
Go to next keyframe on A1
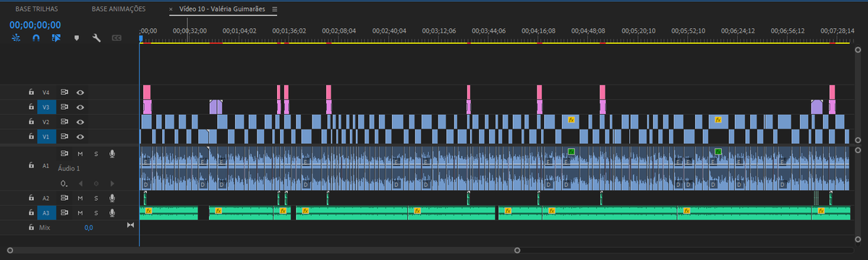click(111, 183)
